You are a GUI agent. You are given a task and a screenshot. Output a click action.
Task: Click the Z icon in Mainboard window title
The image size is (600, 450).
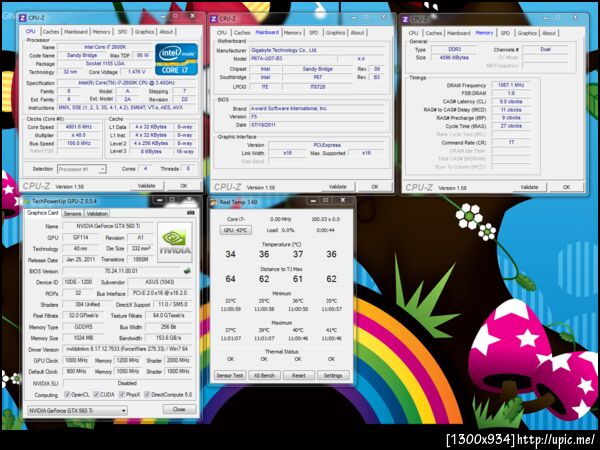[x=214, y=19]
